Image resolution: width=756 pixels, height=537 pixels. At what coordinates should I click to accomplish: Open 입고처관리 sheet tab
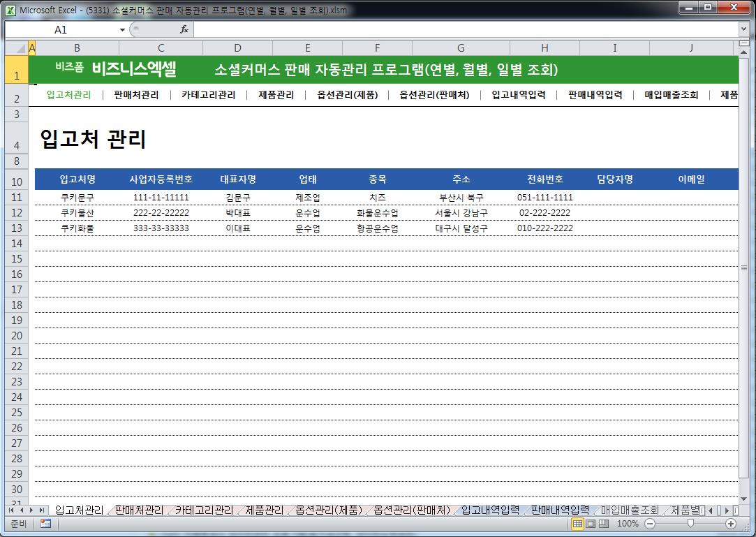pyautogui.click(x=79, y=510)
